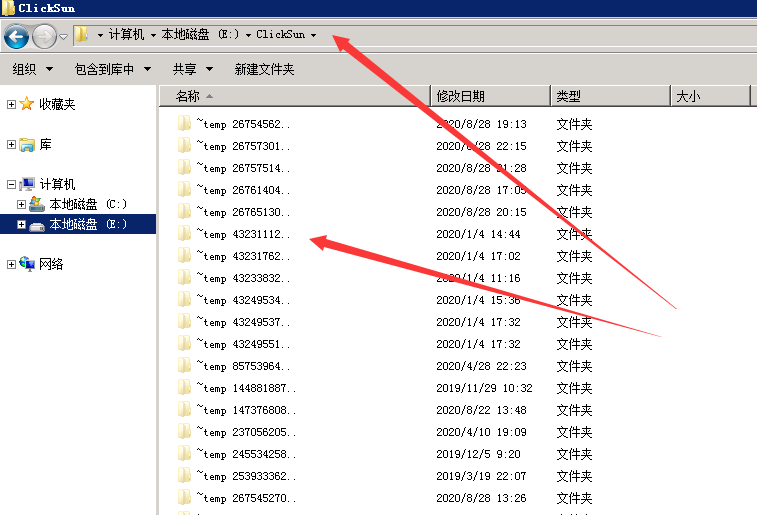The width and height of the screenshot is (757, 515).
Task: Click folder icon of ~temp 43231112..
Action: [x=184, y=234]
